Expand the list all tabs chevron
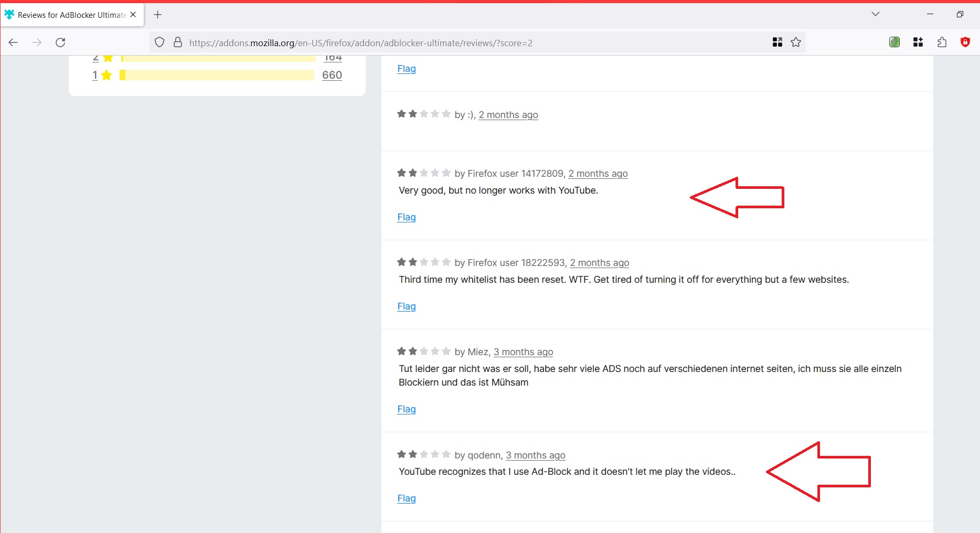 tap(876, 14)
